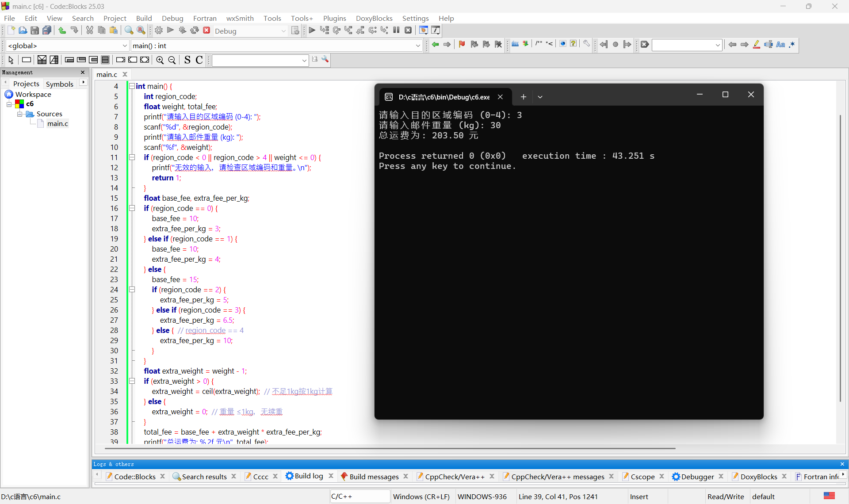Open the <global> scope dropdown

pos(124,46)
